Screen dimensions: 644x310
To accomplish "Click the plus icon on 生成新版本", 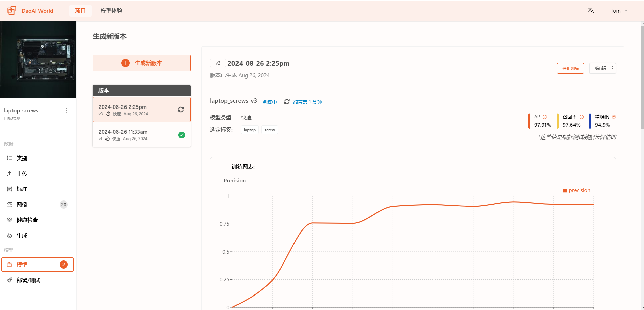I will pos(125,63).
